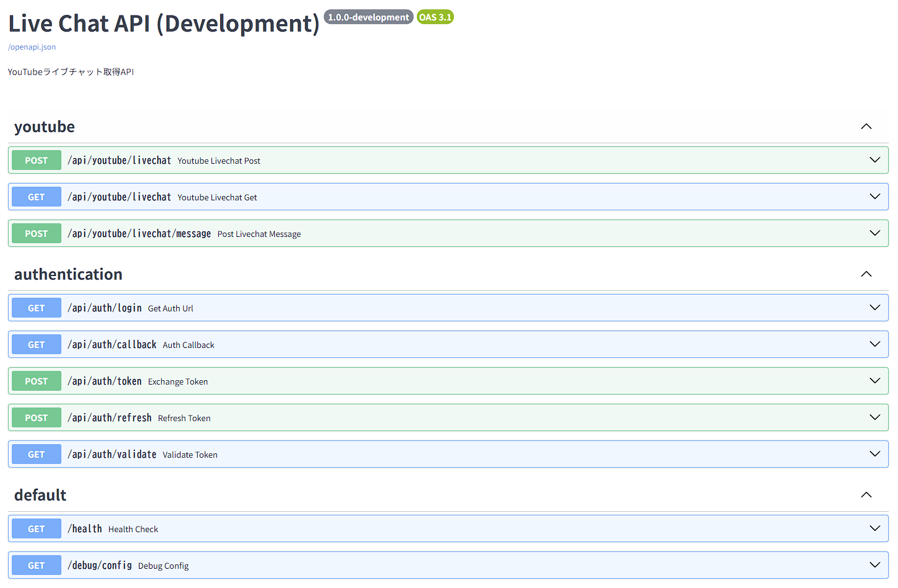Click GET badge for Health Check
Viewport: 898px width, 588px height.
37,528
